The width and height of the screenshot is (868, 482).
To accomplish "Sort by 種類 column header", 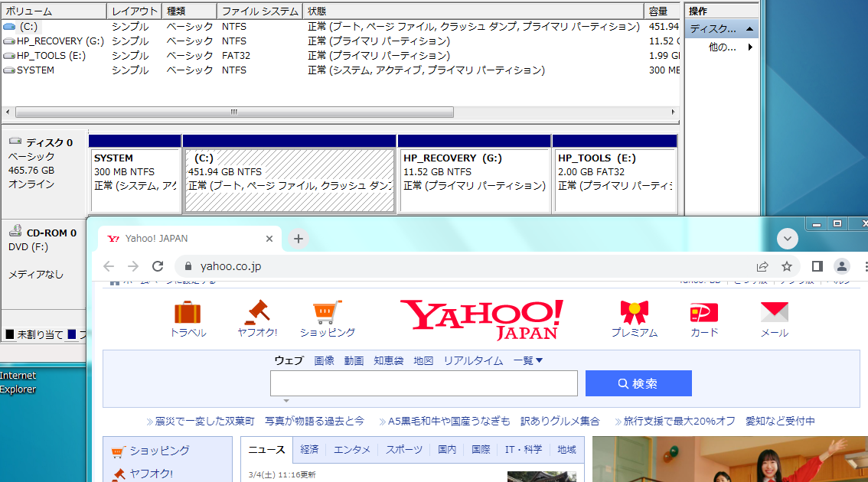I will pyautogui.click(x=189, y=11).
